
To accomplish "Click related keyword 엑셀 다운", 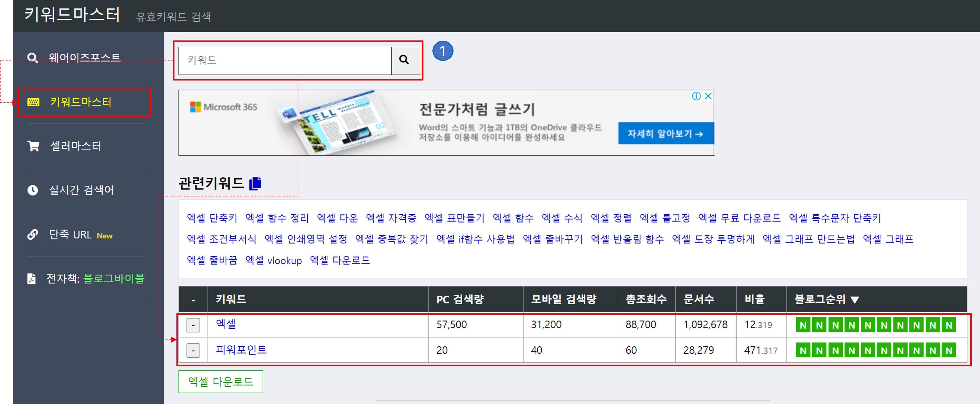I will click(x=337, y=218).
